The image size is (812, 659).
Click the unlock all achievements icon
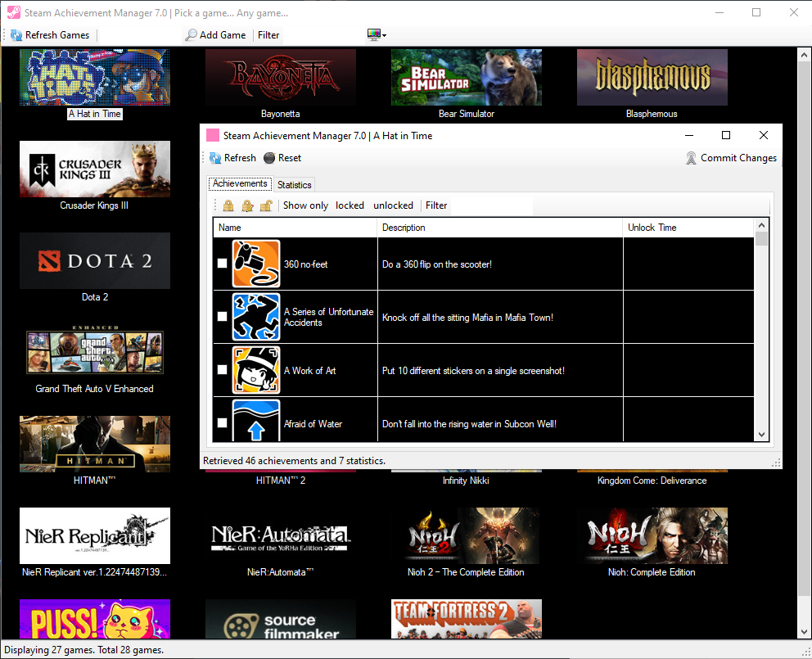click(x=266, y=205)
